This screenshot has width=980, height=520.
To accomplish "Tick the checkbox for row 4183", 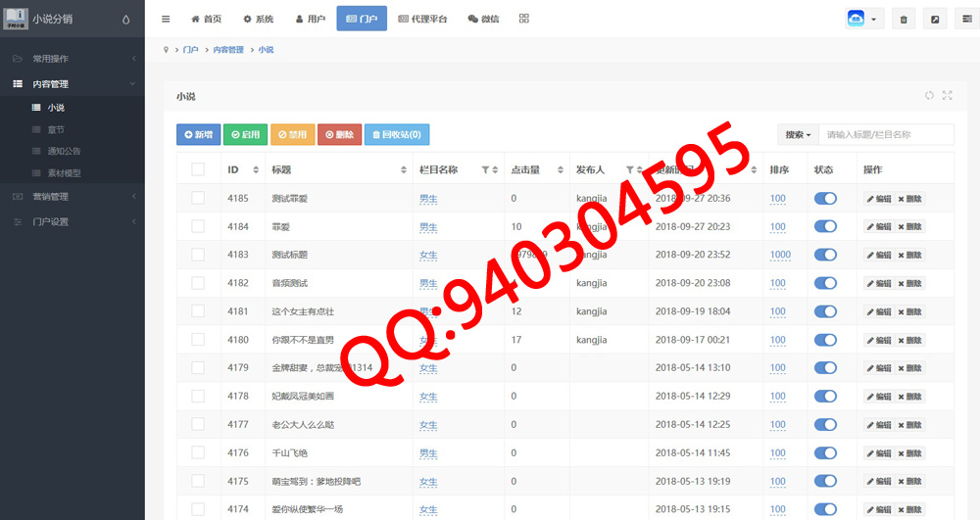I will 198,255.
